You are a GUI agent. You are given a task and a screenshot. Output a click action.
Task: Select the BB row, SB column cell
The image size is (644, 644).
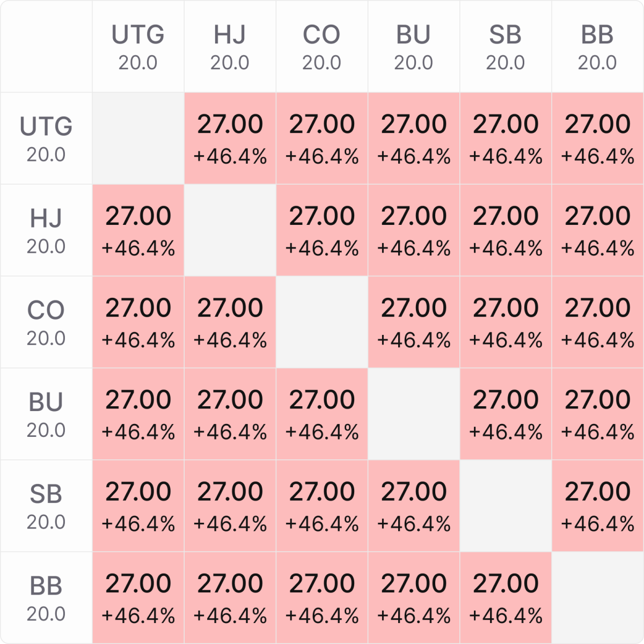click(505, 597)
